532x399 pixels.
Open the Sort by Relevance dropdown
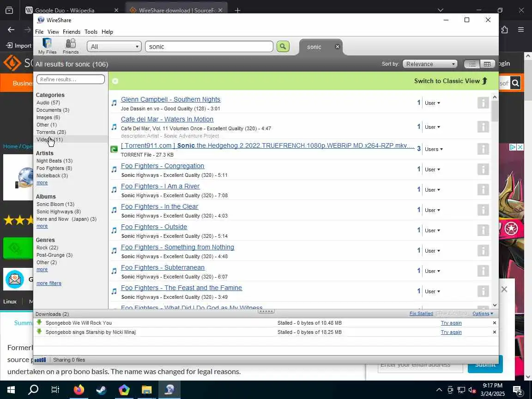(x=430, y=64)
